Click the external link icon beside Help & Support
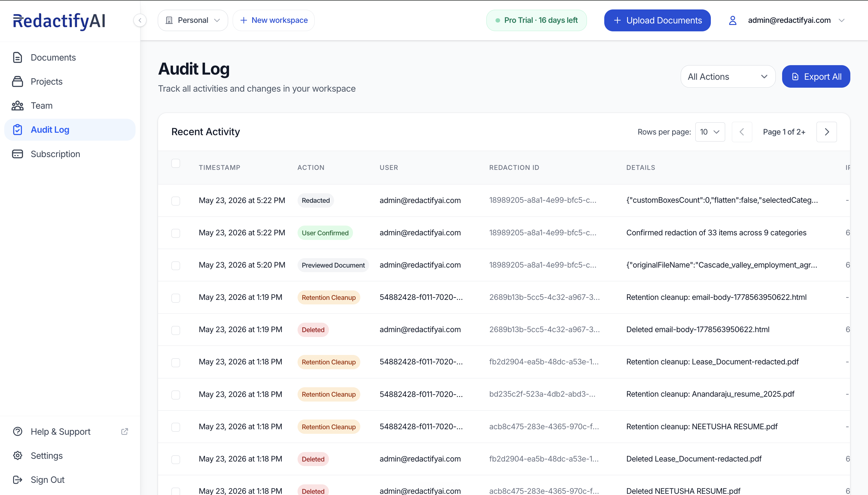This screenshot has height=495, width=868. (125, 431)
